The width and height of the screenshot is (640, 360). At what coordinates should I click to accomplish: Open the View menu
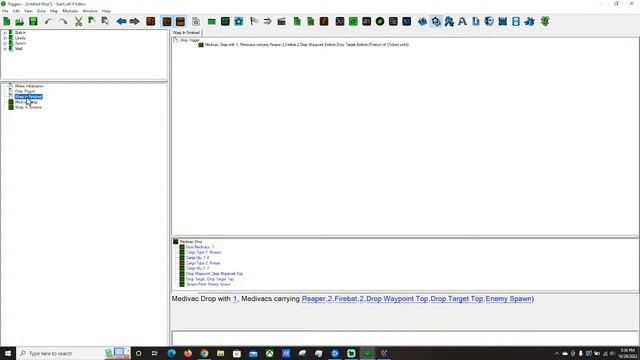click(28, 11)
